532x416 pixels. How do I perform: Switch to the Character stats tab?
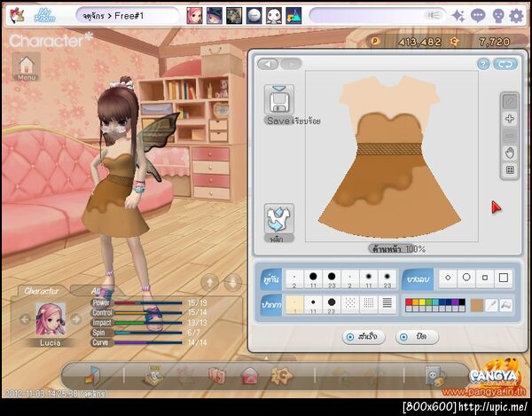pos(42,291)
